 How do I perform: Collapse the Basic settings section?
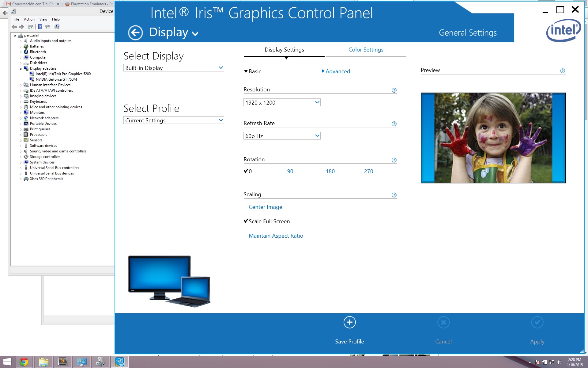pyautogui.click(x=252, y=71)
